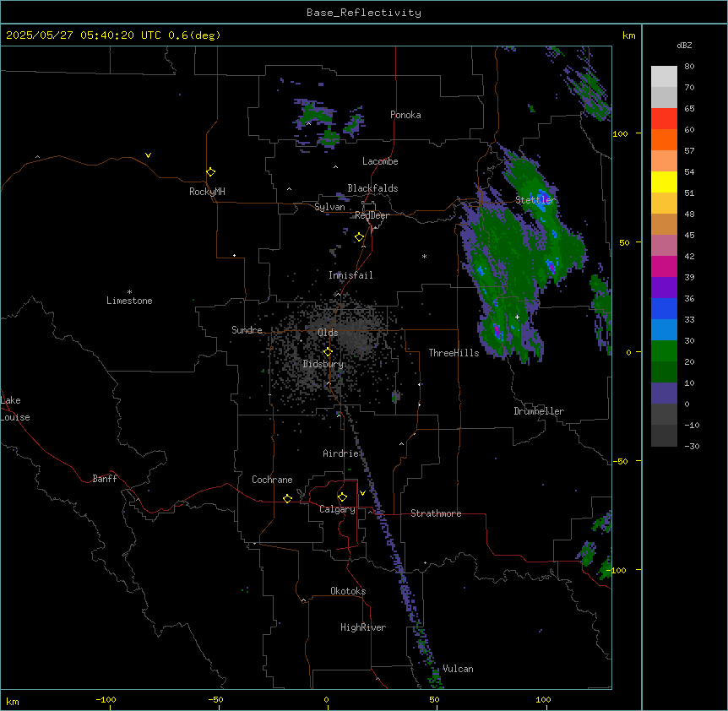Select the light gray 80-70 dBZ swatch
The width and height of the screenshot is (728, 711).
tap(664, 77)
